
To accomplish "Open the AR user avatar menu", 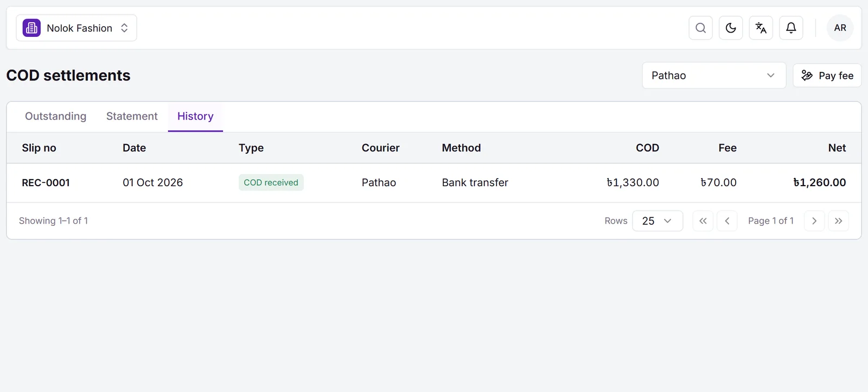I will pos(840,28).
